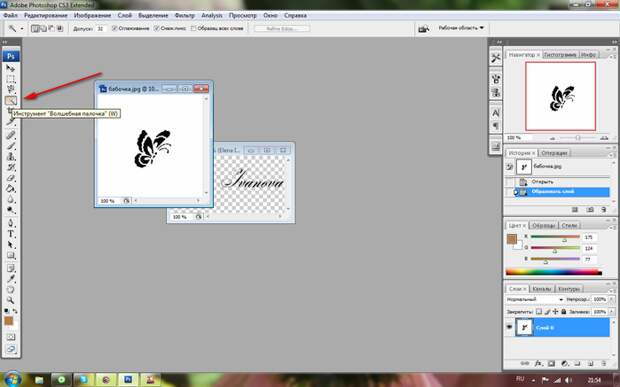Add a layer mask in Layers panel
The height and width of the screenshot is (387, 620).
click(551, 363)
